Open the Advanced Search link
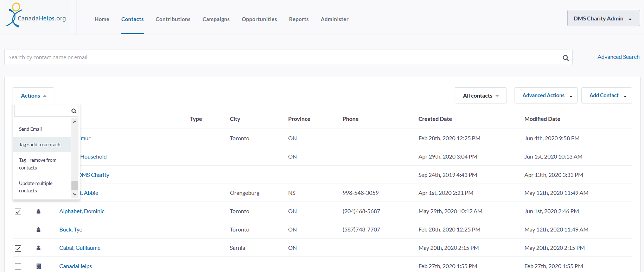The width and height of the screenshot is (644, 272). (x=618, y=57)
